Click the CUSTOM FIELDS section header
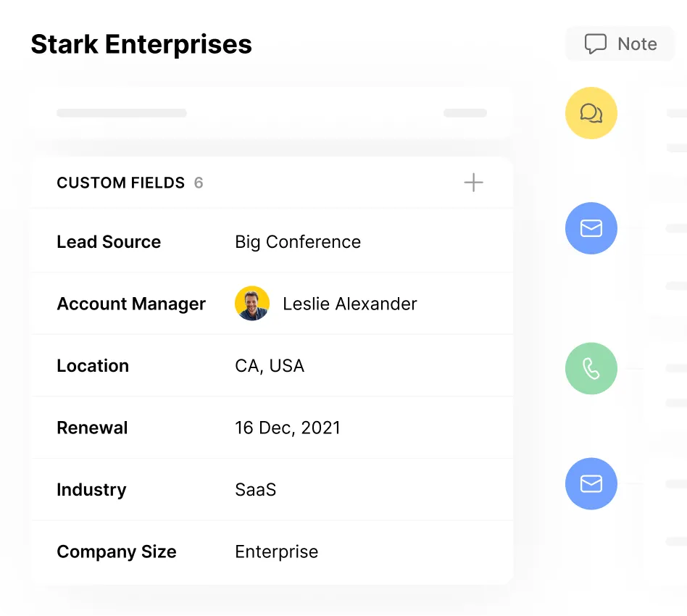The image size is (687, 616). tap(120, 183)
